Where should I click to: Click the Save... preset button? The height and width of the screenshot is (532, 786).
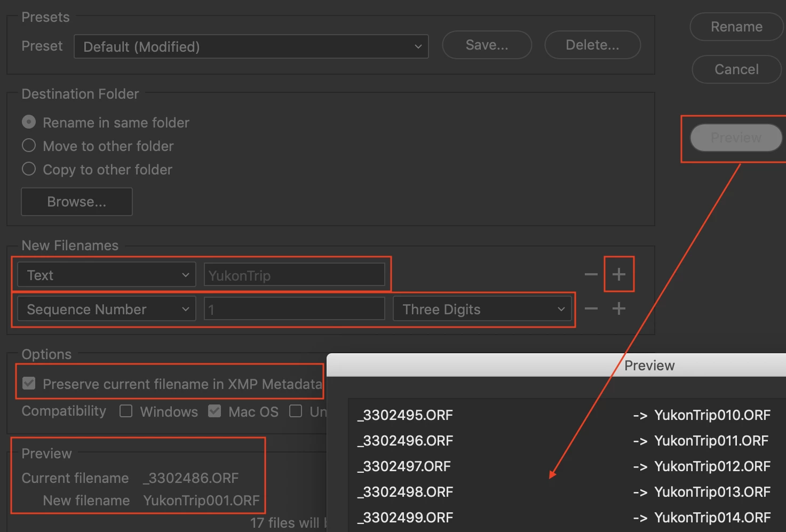pyautogui.click(x=487, y=45)
